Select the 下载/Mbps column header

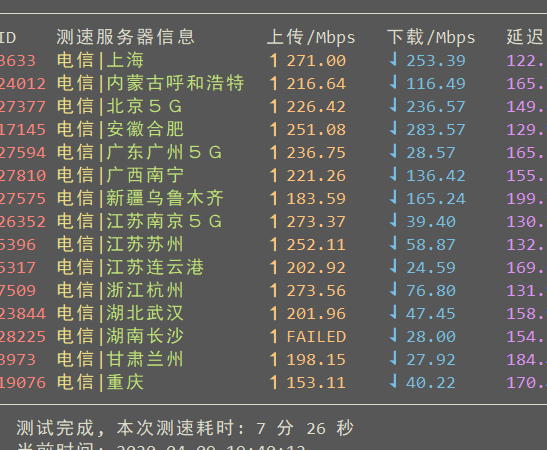[431, 37]
